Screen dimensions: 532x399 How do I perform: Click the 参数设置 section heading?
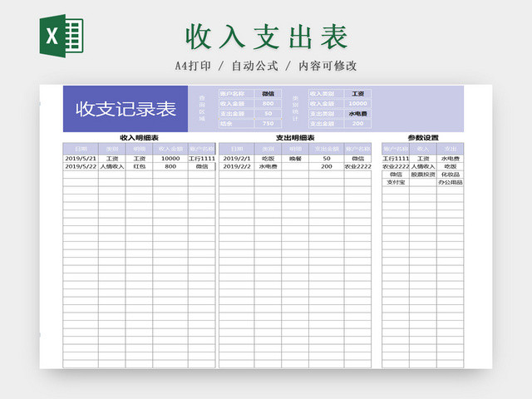tap(423, 138)
